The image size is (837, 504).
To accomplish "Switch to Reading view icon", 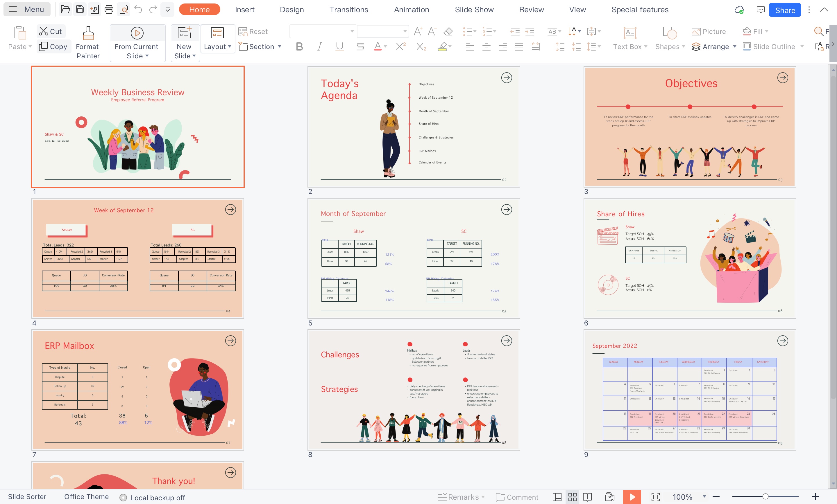I will [x=587, y=497].
